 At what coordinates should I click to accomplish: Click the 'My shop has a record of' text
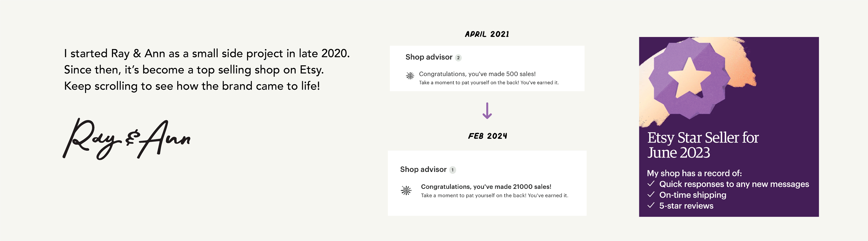pos(694,173)
